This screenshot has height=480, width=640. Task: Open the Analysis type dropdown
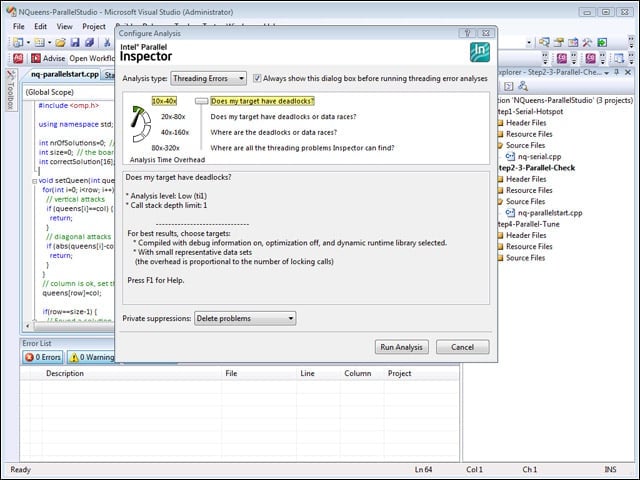click(209, 78)
